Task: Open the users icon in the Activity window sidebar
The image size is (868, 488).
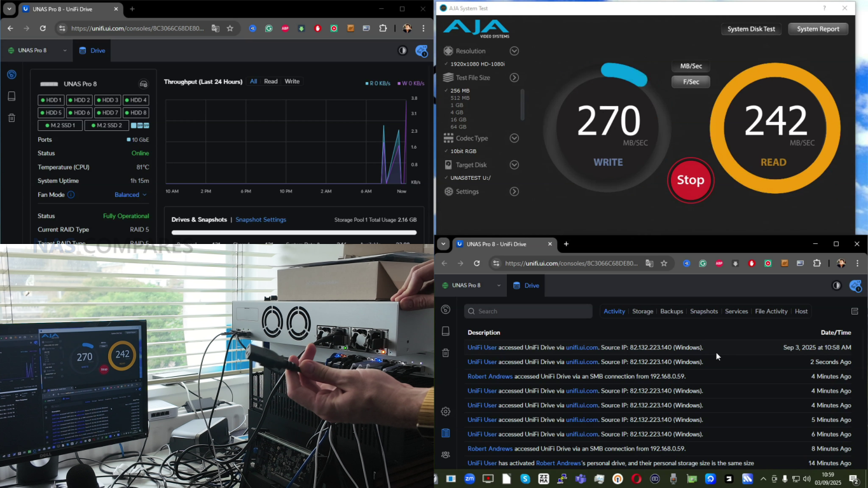Action: pos(446,454)
